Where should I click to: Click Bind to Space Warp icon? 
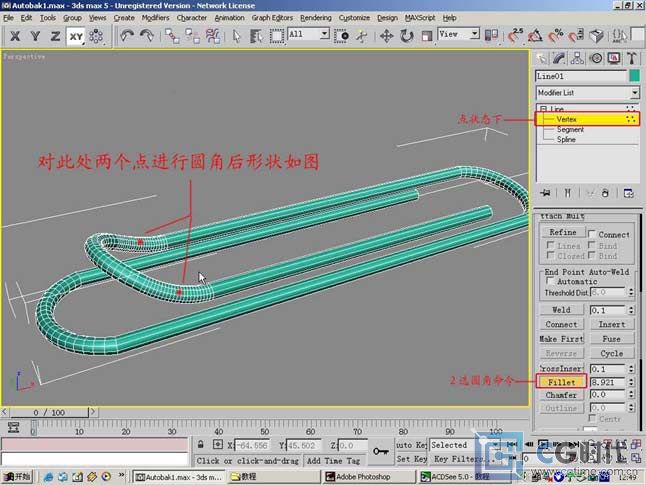[x=213, y=36]
